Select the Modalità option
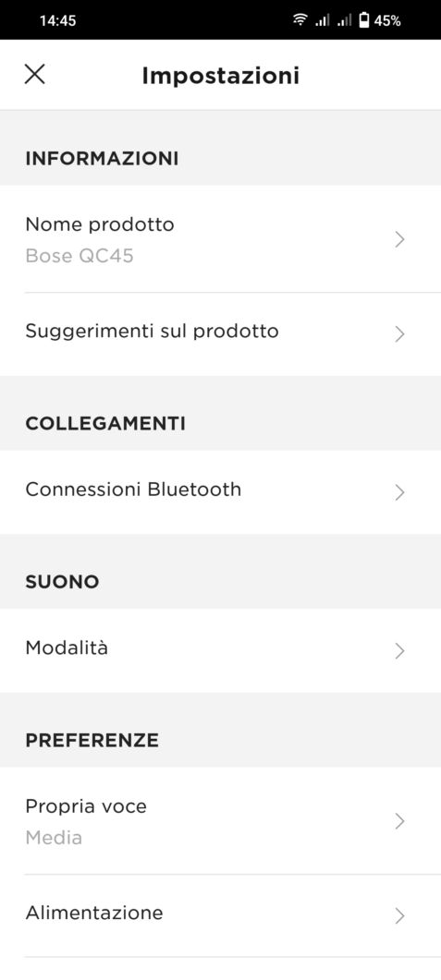This screenshot has height=980, width=441. (x=220, y=650)
